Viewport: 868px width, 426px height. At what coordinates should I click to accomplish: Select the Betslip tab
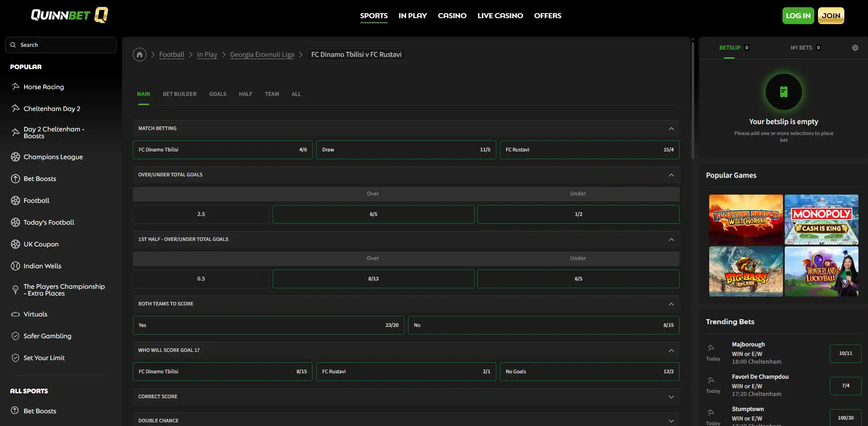pyautogui.click(x=734, y=48)
